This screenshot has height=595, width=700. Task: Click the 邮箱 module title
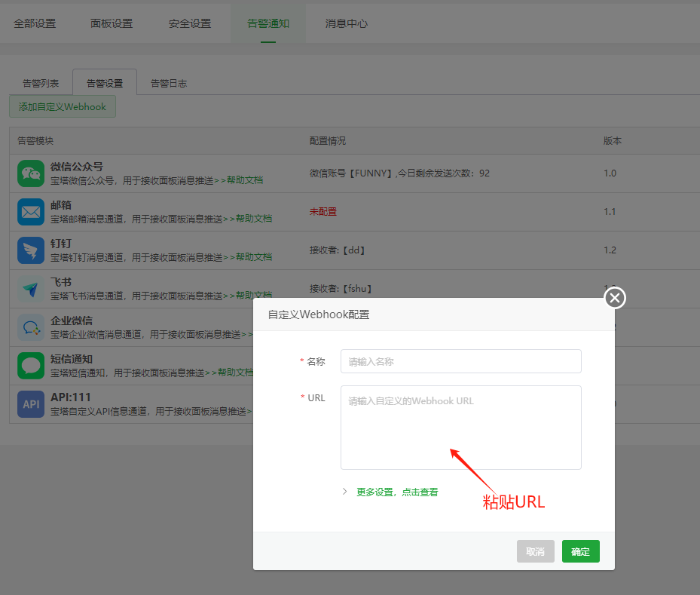click(61, 205)
